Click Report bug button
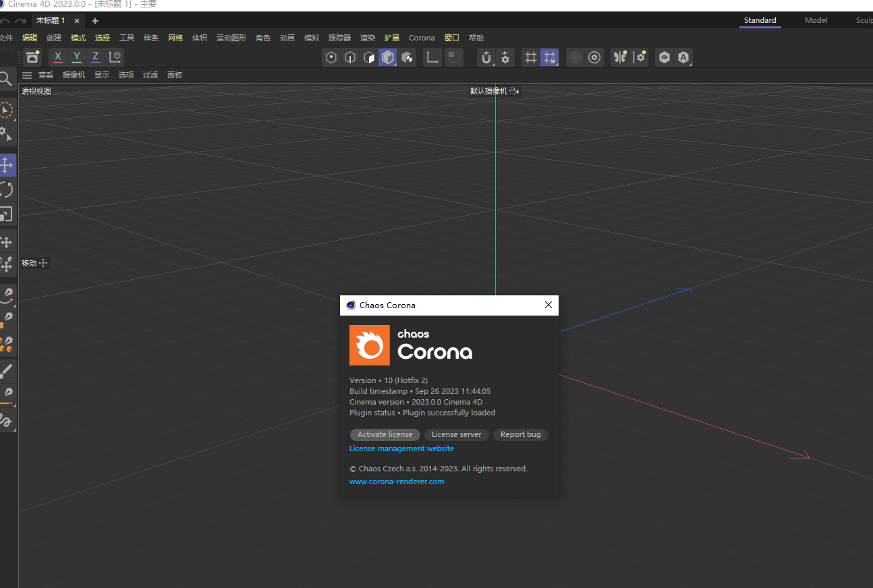873x588 pixels. coord(521,434)
